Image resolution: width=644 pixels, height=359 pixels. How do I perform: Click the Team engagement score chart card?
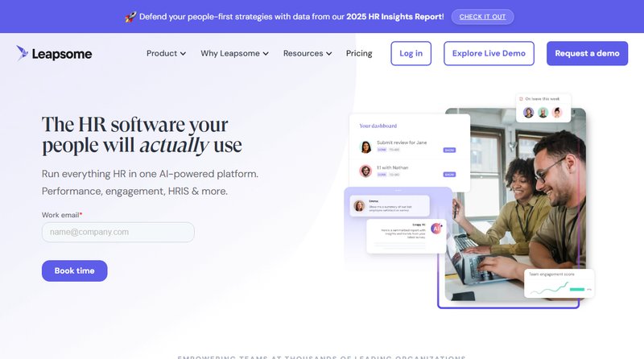[559, 283]
